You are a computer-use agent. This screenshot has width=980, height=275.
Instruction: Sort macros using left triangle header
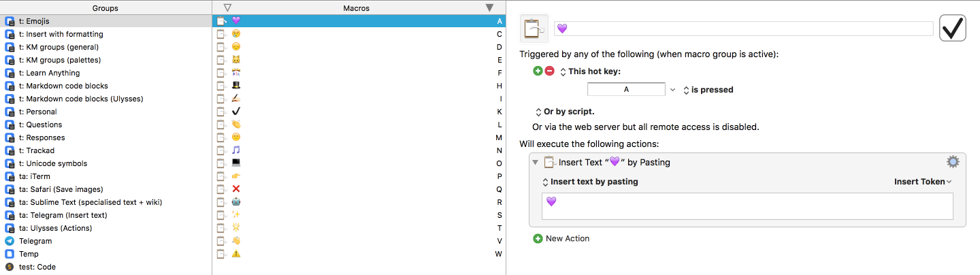227,7
